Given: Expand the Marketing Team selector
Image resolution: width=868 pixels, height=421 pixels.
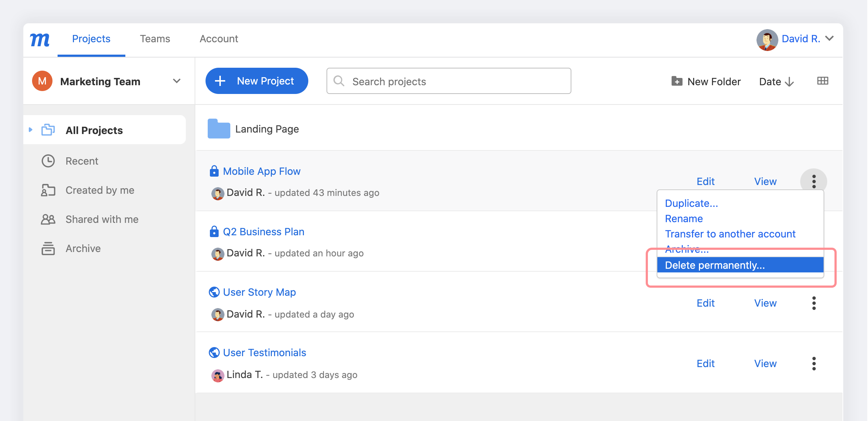Looking at the screenshot, I should click(x=177, y=81).
